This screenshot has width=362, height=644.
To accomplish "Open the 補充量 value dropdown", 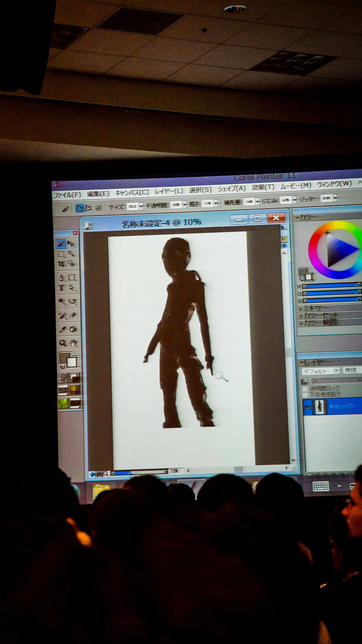I will click(x=257, y=201).
